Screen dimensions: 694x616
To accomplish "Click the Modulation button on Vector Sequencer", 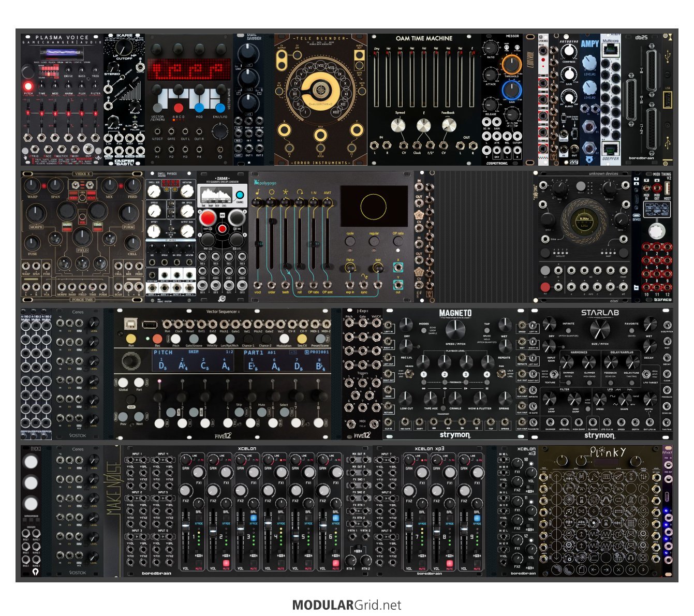I will [284, 339].
